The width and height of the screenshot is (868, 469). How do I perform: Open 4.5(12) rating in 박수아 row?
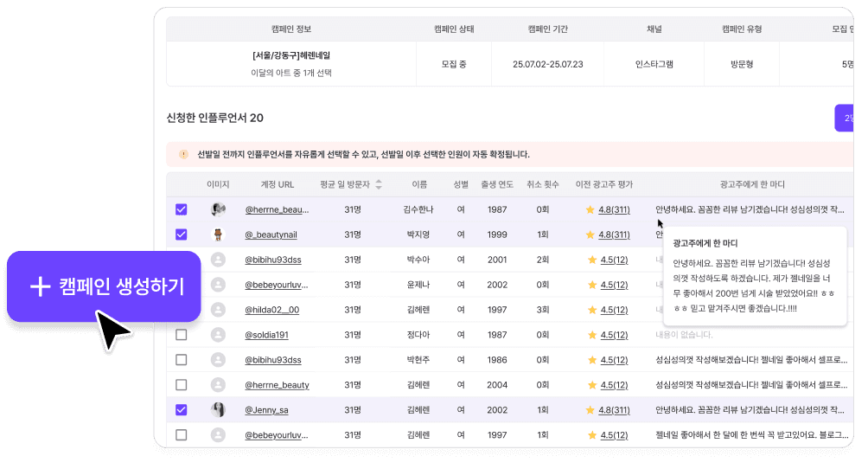tap(615, 260)
